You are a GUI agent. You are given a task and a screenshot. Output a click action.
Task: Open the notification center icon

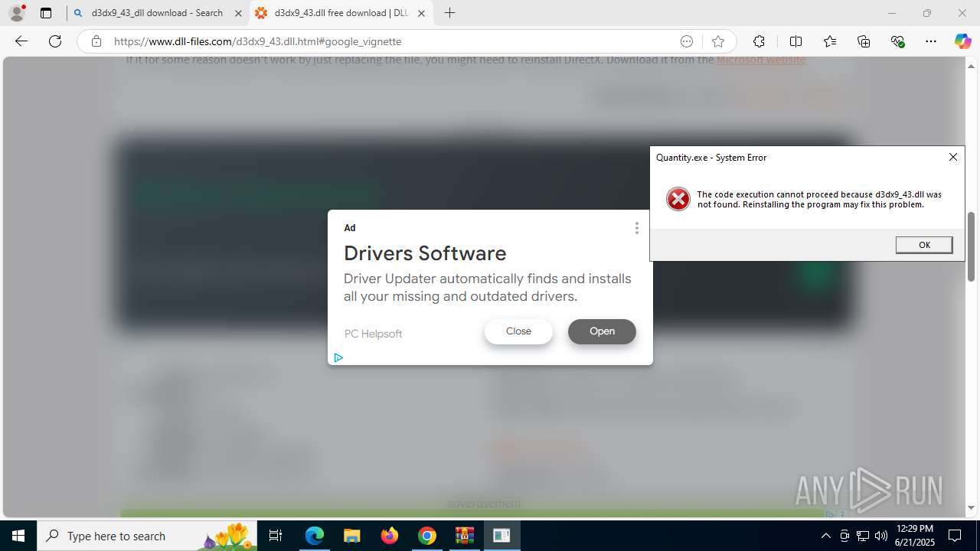[955, 536]
